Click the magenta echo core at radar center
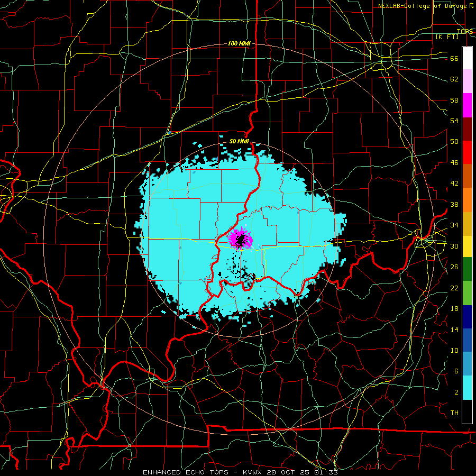The width and height of the screenshot is (476, 476). tap(241, 239)
